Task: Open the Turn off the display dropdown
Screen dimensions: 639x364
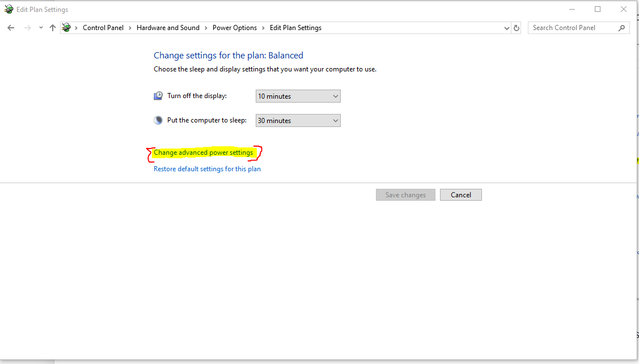Action: pyautogui.click(x=298, y=96)
